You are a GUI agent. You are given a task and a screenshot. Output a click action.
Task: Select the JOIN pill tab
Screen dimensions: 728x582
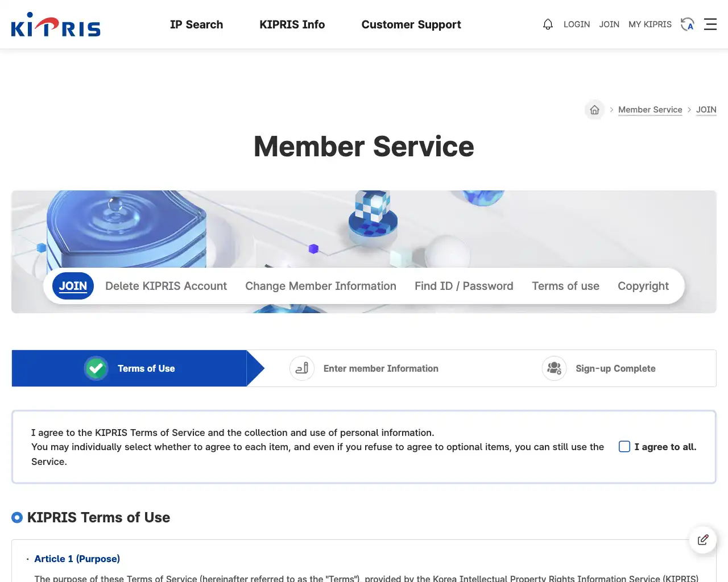tap(73, 286)
